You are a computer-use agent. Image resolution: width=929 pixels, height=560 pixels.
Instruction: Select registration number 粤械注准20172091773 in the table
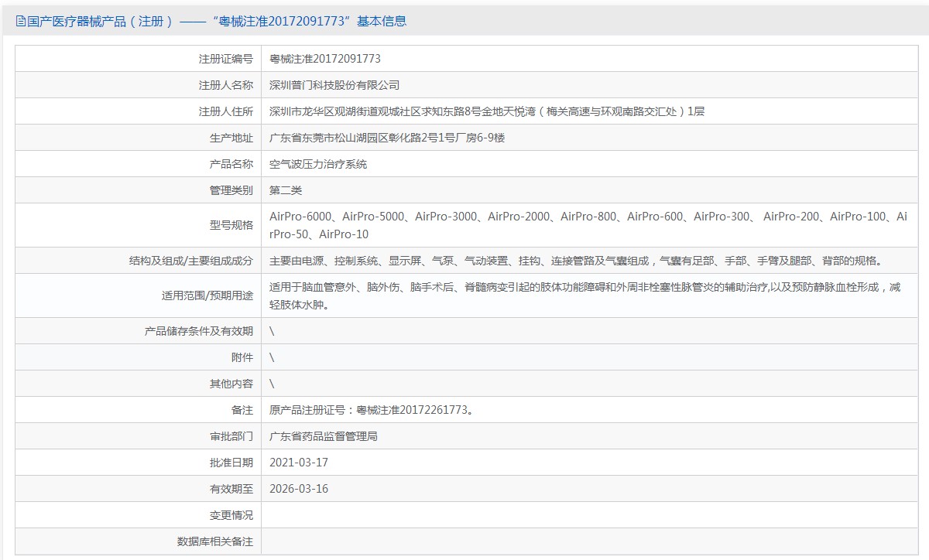point(325,59)
